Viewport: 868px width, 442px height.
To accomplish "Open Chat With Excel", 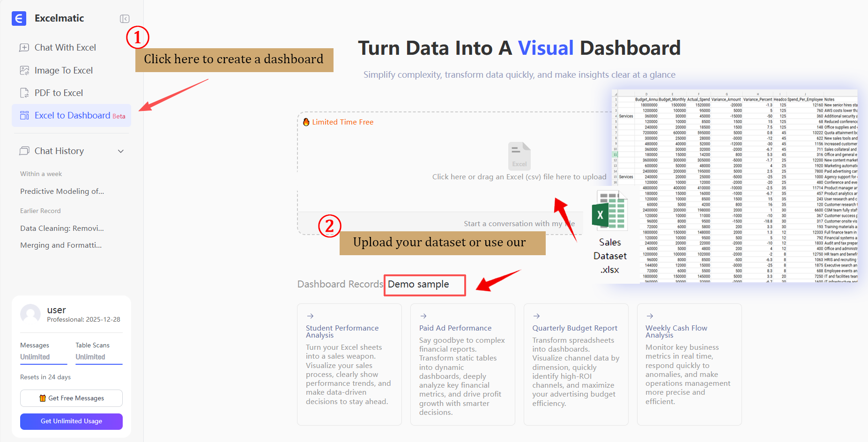I will point(65,48).
